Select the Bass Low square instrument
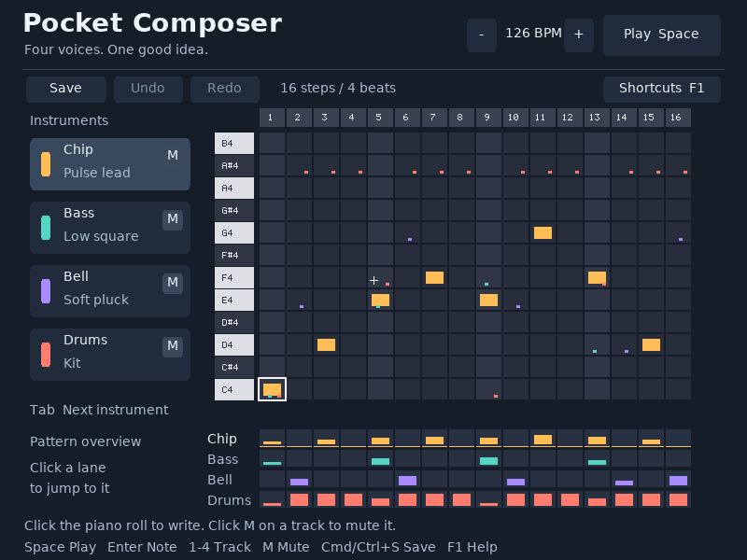Screen dimensions: 747x560 [x=110, y=228]
